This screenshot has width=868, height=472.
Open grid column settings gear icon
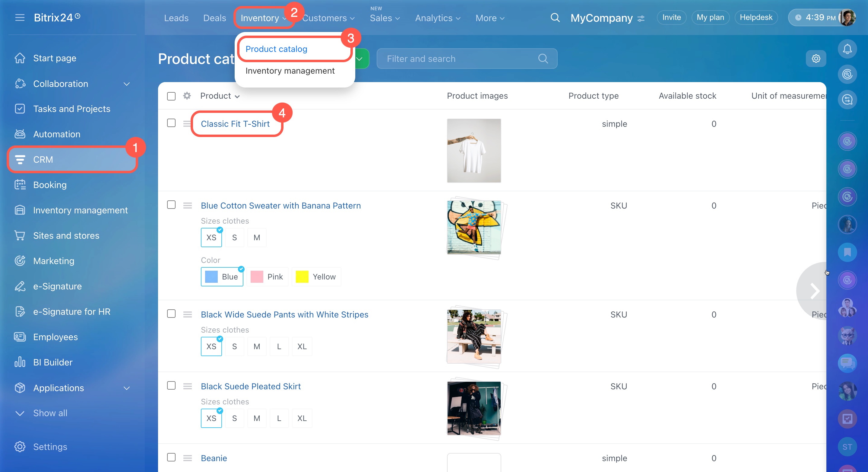pyautogui.click(x=187, y=96)
